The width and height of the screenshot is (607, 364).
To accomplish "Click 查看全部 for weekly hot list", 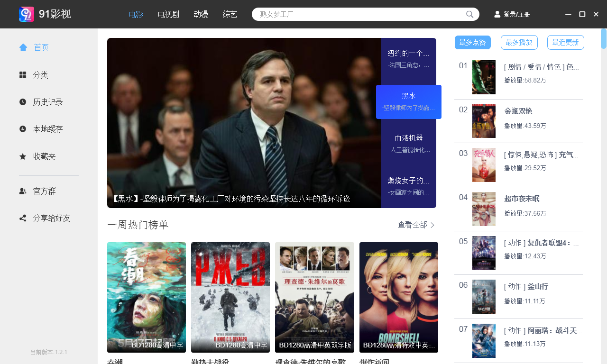I will [412, 225].
